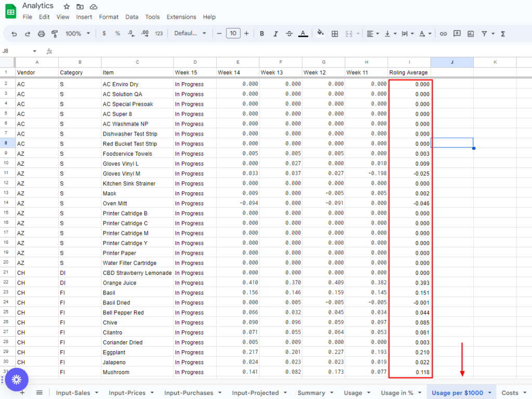Switch to the Summary sheet tab
The image size is (532, 399).
311,393
